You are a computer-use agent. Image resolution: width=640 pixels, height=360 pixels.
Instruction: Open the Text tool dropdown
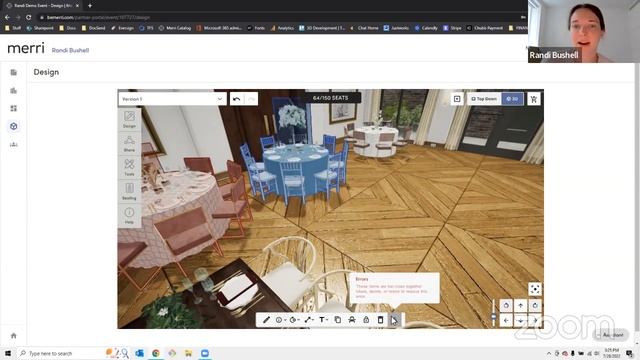pos(323,320)
